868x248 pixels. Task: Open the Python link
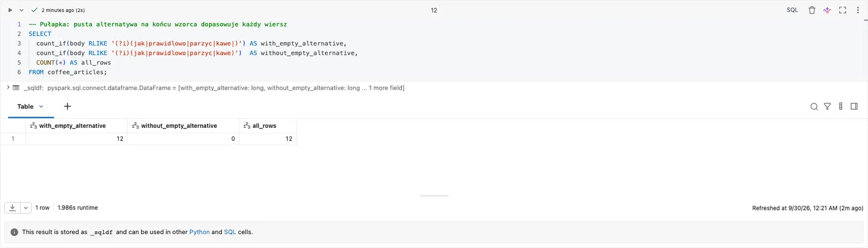point(200,232)
